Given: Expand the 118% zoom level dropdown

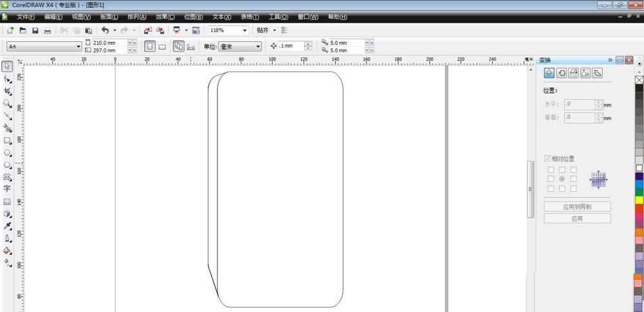Looking at the screenshot, I should [x=229, y=30].
